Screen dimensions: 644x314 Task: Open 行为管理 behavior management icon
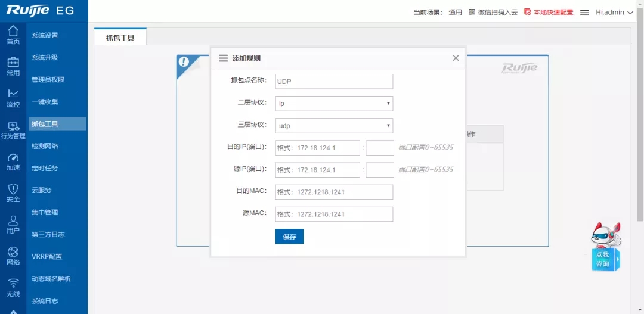tap(13, 127)
